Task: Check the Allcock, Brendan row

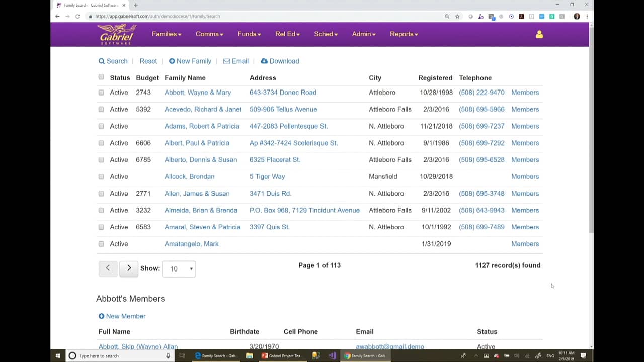Action: (x=101, y=176)
